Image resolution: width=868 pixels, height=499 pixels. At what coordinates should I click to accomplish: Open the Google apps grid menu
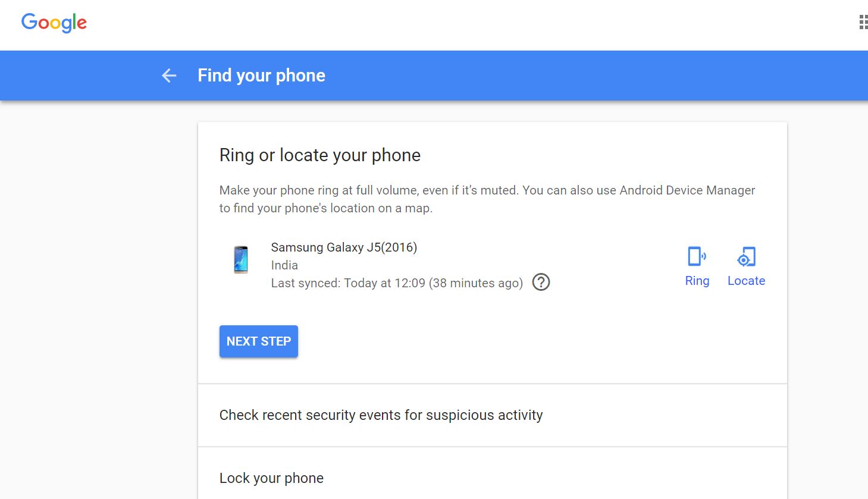click(x=861, y=21)
